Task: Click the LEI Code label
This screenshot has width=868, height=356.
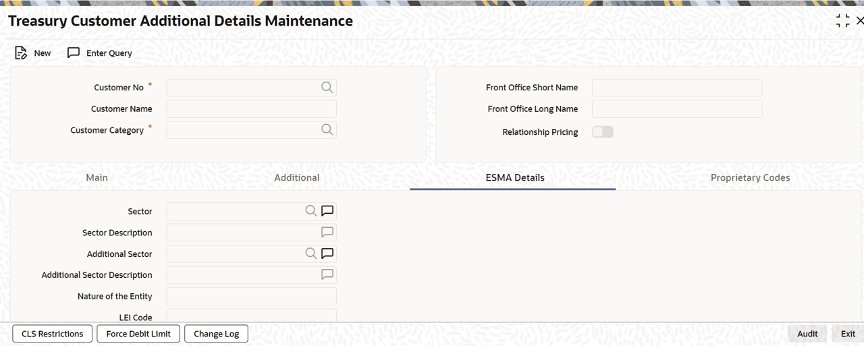Action: (x=136, y=317)
